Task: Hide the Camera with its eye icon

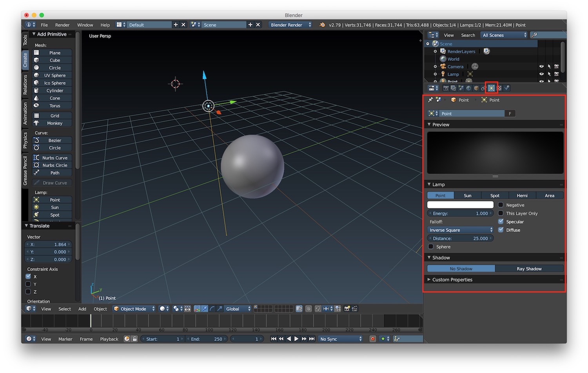Action: click(x=541, y=67)
